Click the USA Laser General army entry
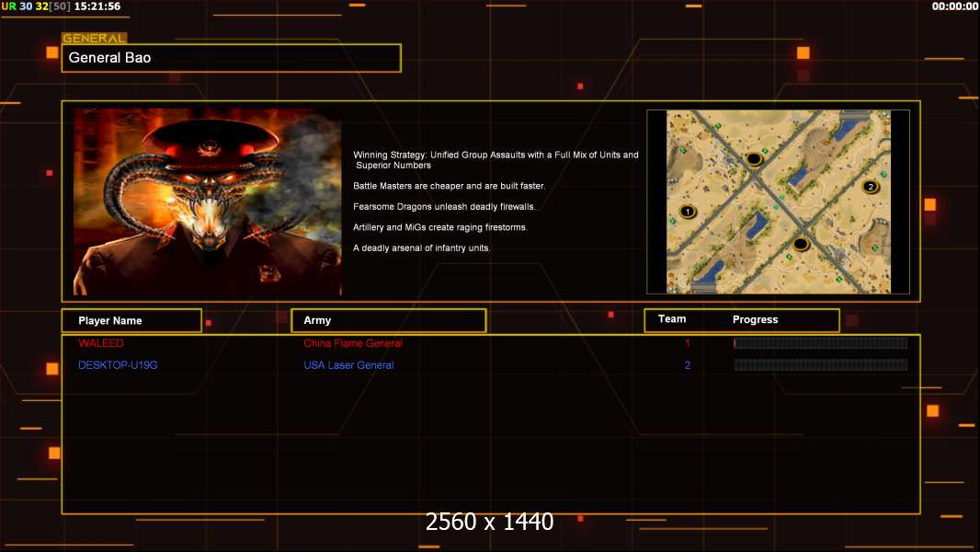The image size is (980, 552). tap(348, 365)
